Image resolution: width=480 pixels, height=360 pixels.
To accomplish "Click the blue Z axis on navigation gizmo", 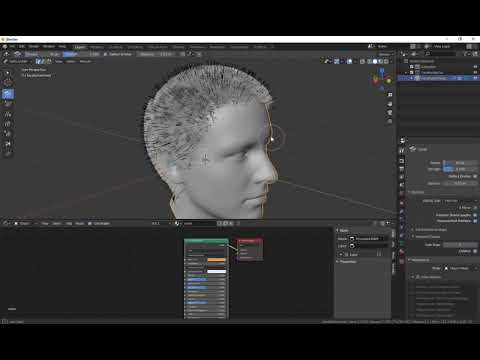I will click(x=382, y=70).
